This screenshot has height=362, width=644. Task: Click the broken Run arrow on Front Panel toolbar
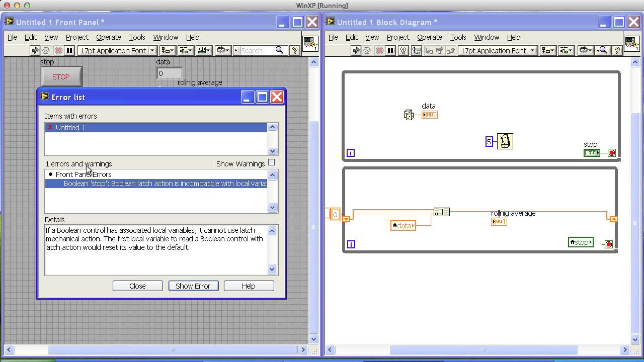pyautogui.click(x=35, y=50)
